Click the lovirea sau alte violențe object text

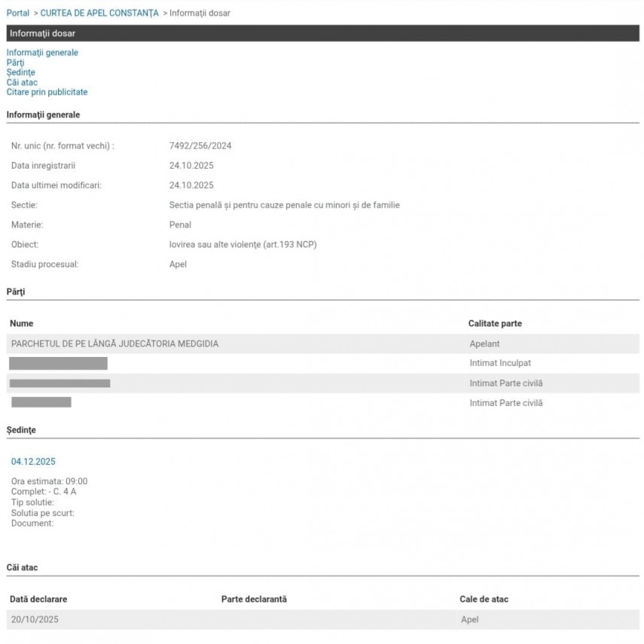pos(243,245)
